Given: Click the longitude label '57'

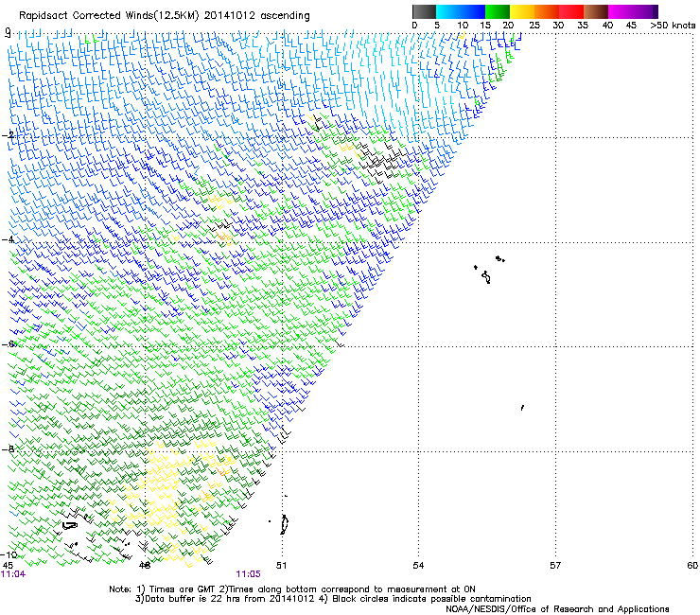Looking at the screenshot, I should pos(555,565).
